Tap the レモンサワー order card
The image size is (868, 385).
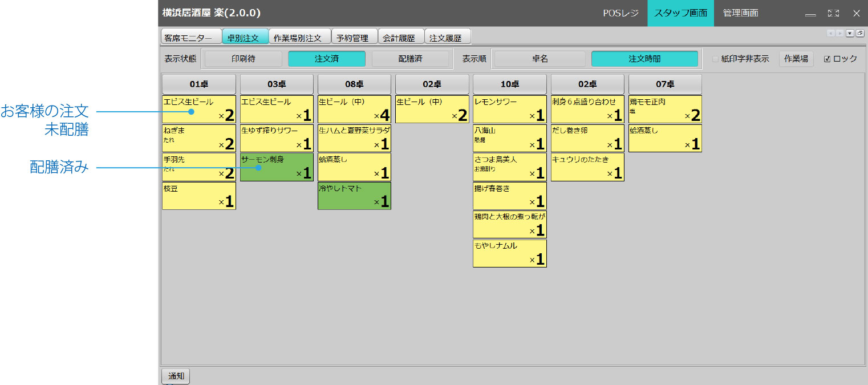[x=510, y=110]
